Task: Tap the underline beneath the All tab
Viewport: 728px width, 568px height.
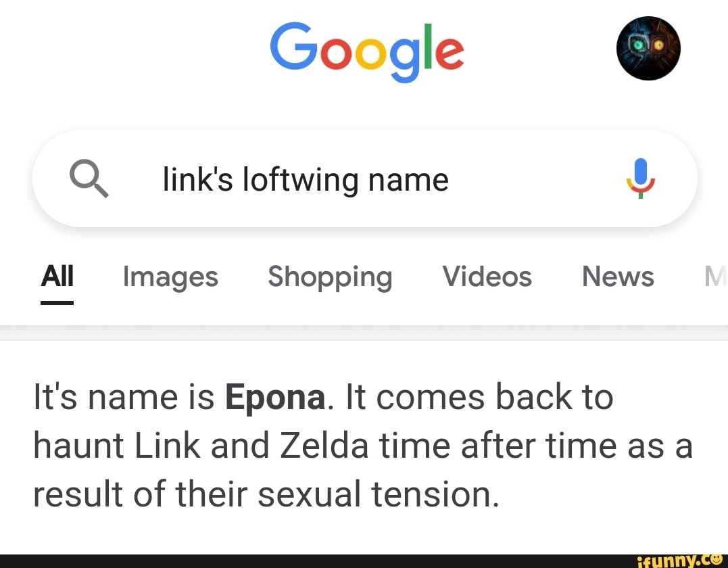Action: point(57,304)
